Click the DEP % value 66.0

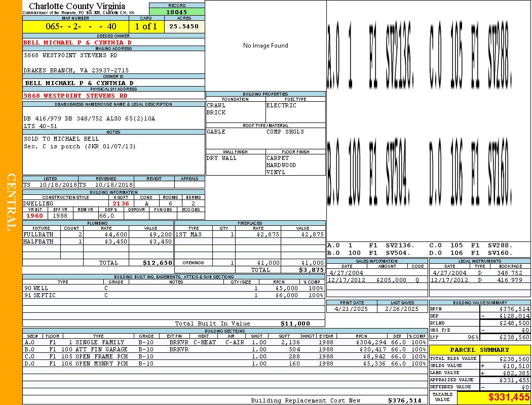coord(106,216)
